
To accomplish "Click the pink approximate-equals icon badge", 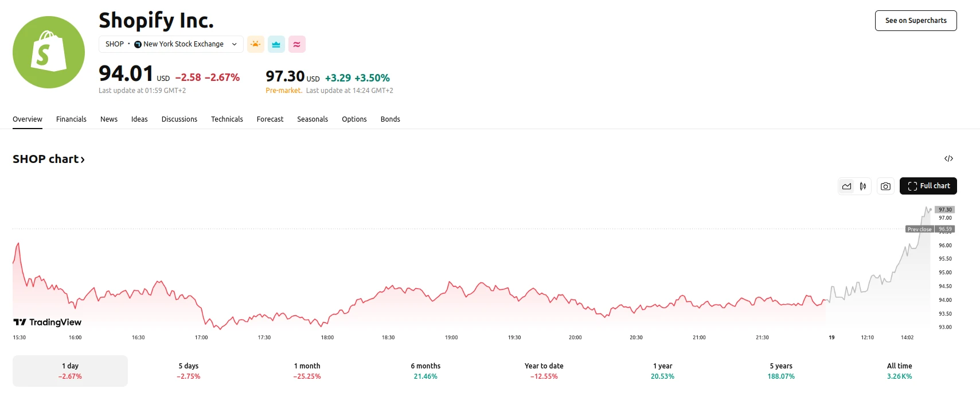I will 297,44.
